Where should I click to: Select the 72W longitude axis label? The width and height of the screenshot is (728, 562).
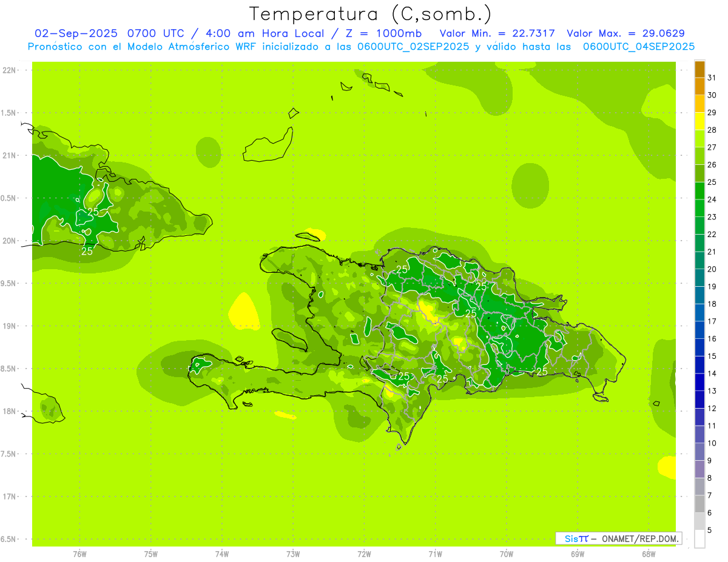tap(364, 554)
